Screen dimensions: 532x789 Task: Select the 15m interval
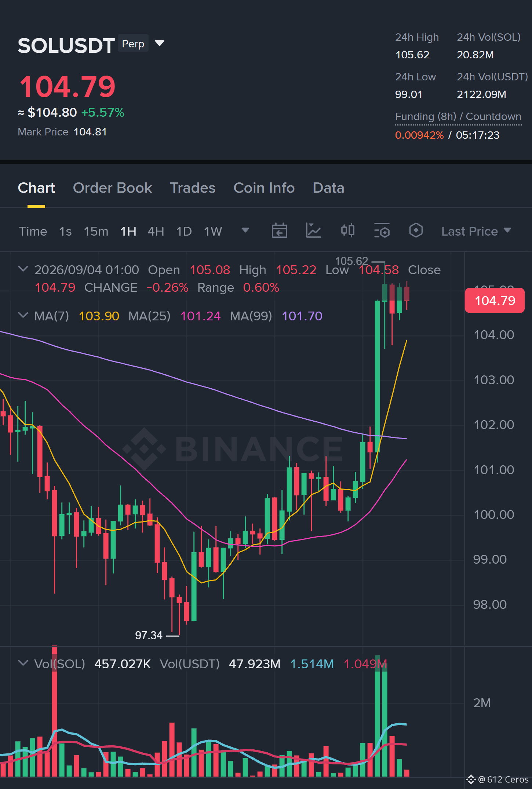point(96,232)
